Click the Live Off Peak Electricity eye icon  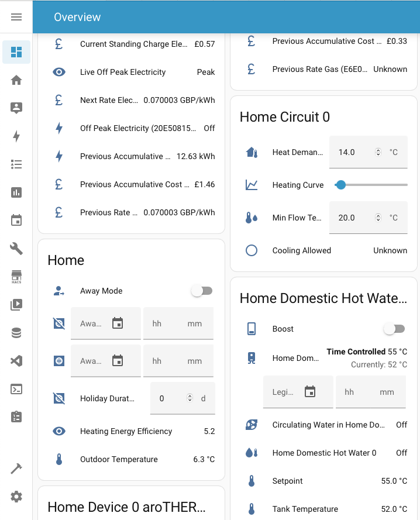(59, 72)
